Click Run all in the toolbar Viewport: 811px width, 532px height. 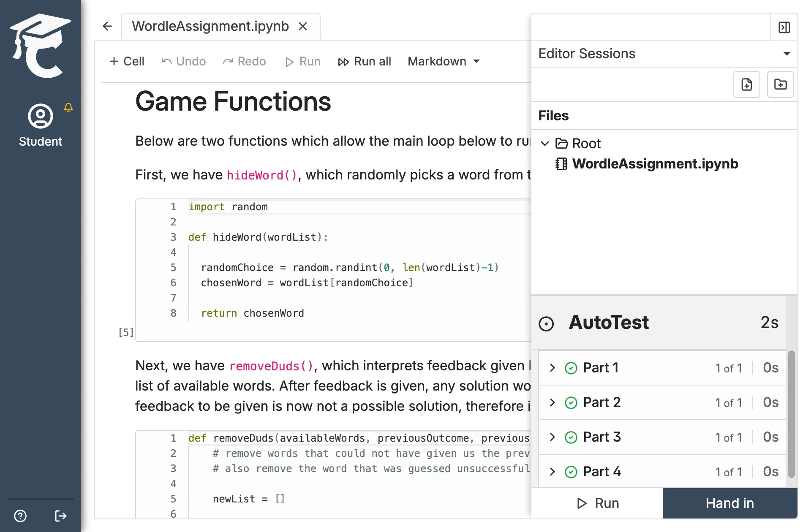[365, 61]
